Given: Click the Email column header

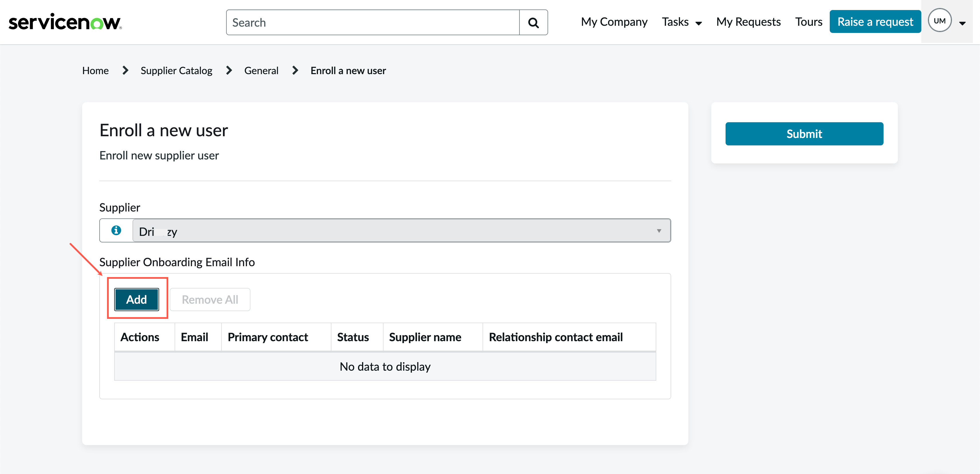Looking at the screenshot, I should click(x=198, y=337).
